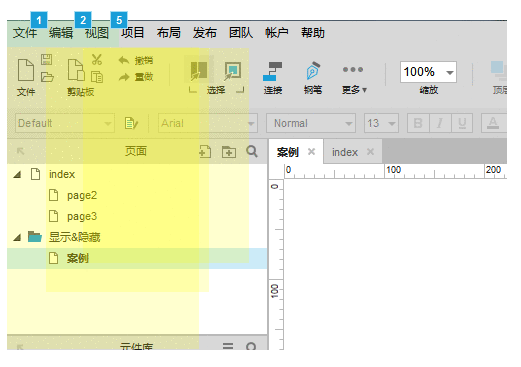Toggle Bold text formatting

pyautogui.click(x=418, y=123)
